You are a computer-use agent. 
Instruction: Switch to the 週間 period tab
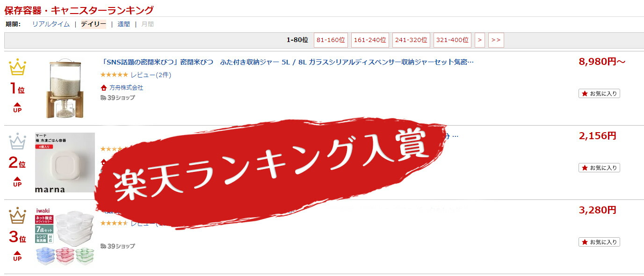click(x=124, y=24)
